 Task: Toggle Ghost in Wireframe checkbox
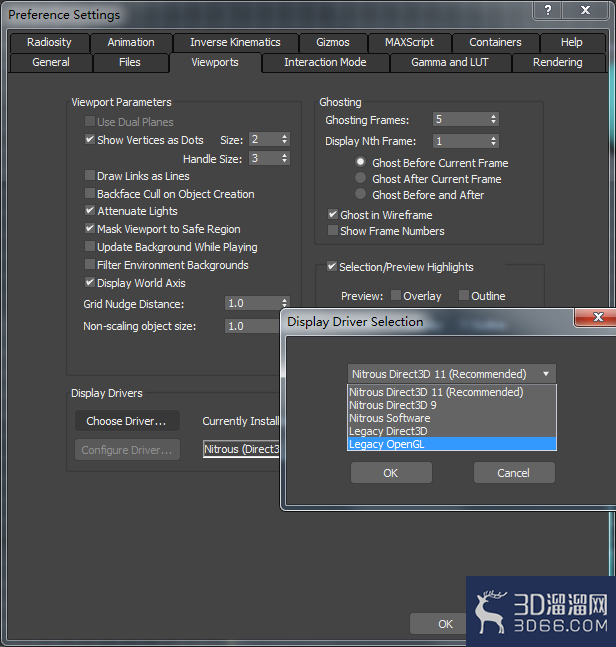333,214
